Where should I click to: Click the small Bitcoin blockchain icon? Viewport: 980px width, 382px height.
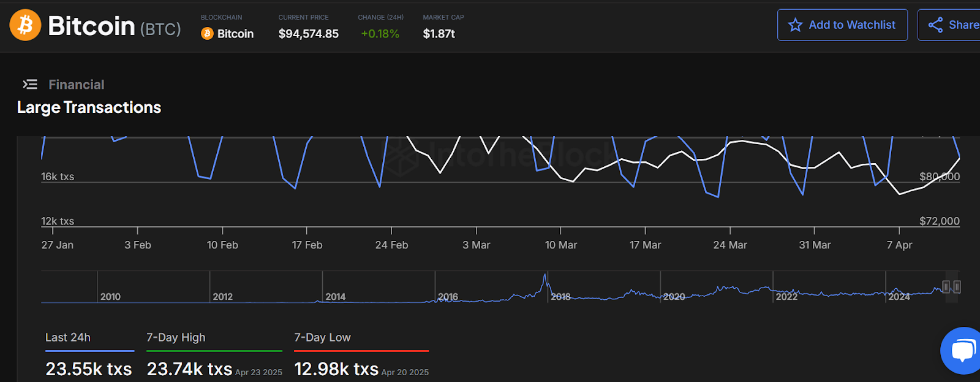coord(207,34)
